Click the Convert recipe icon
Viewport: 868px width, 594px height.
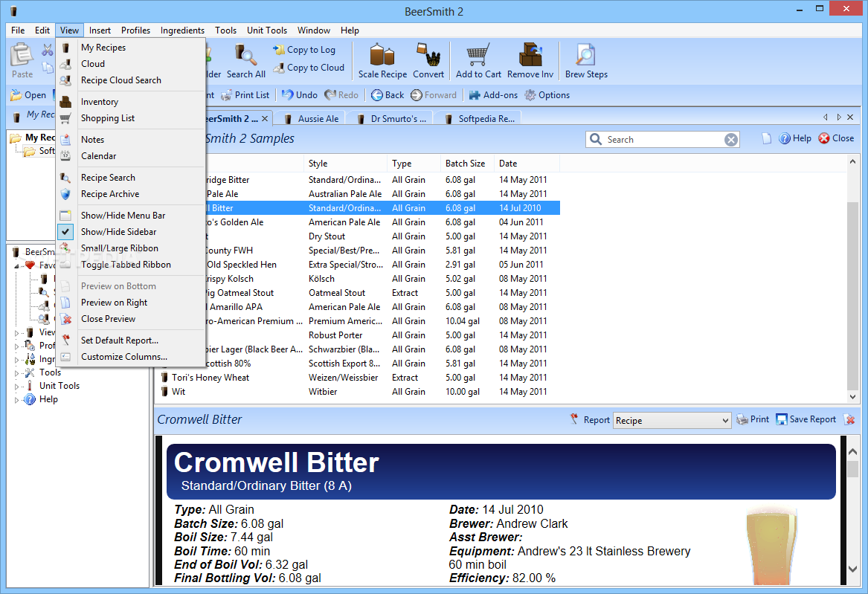[428, 55]
